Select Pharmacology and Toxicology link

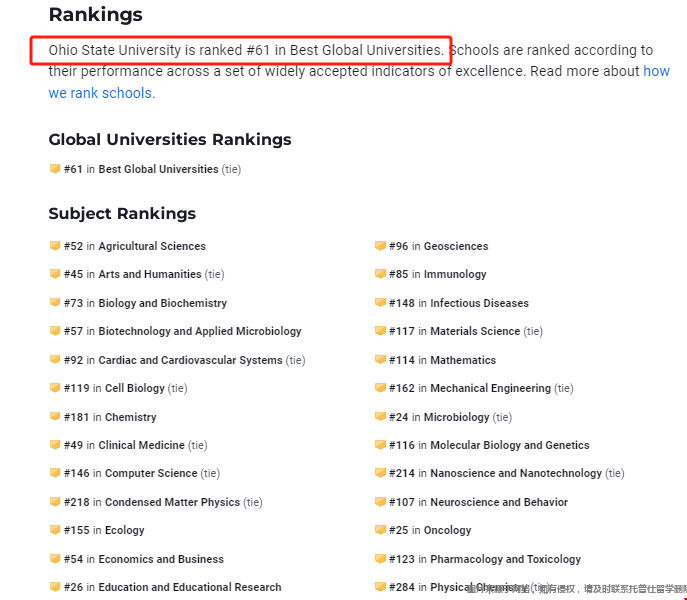[506, 559]
